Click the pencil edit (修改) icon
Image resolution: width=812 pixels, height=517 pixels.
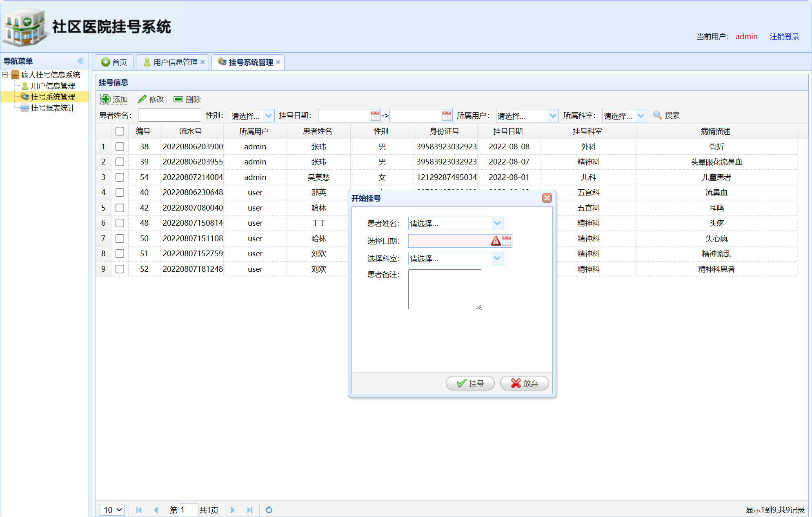(x=142, y=99)
